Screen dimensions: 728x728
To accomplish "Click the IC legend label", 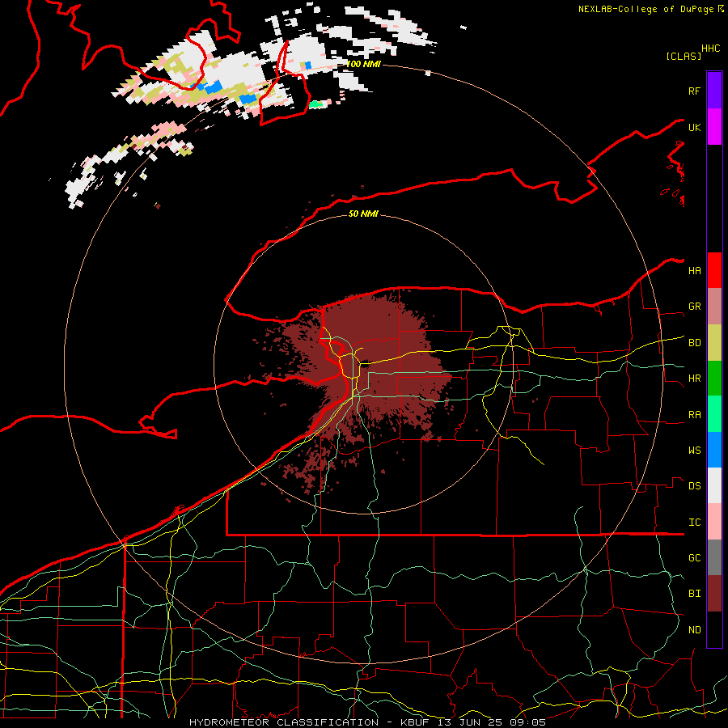I will (695, 523).
